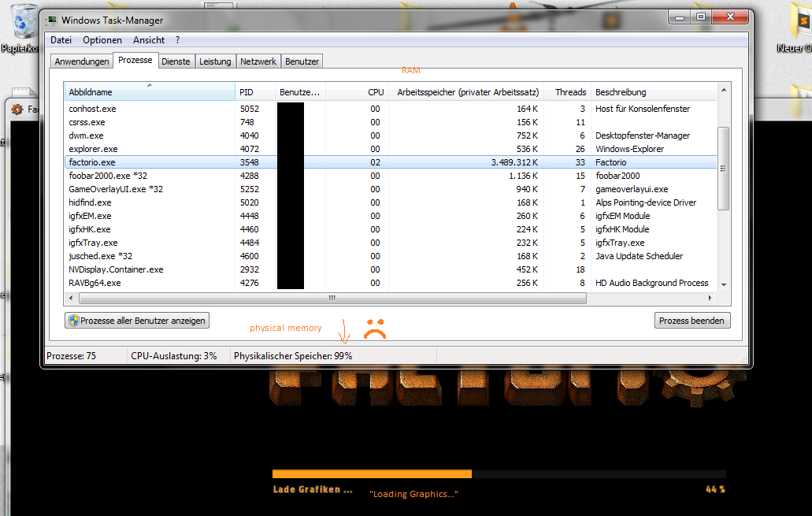Select the dwm.exe process
The width and height of the screenshot is (812, 516).
pyautogui.click(x=391, y=135)
